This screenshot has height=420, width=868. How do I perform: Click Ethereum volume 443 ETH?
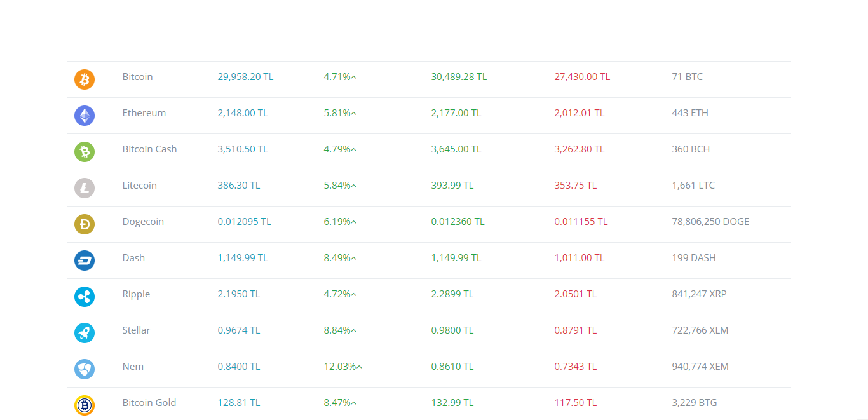tap(690, 113)
